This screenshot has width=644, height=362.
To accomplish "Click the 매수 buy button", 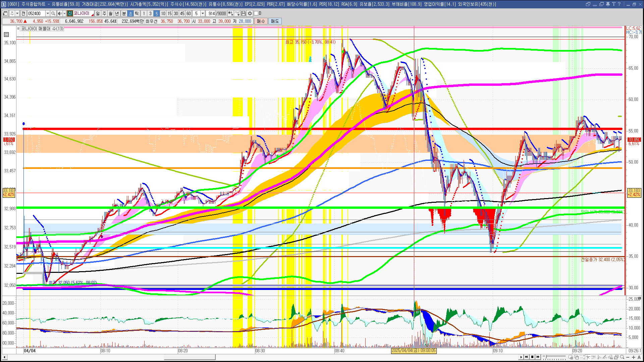I will tap(261, 21).
